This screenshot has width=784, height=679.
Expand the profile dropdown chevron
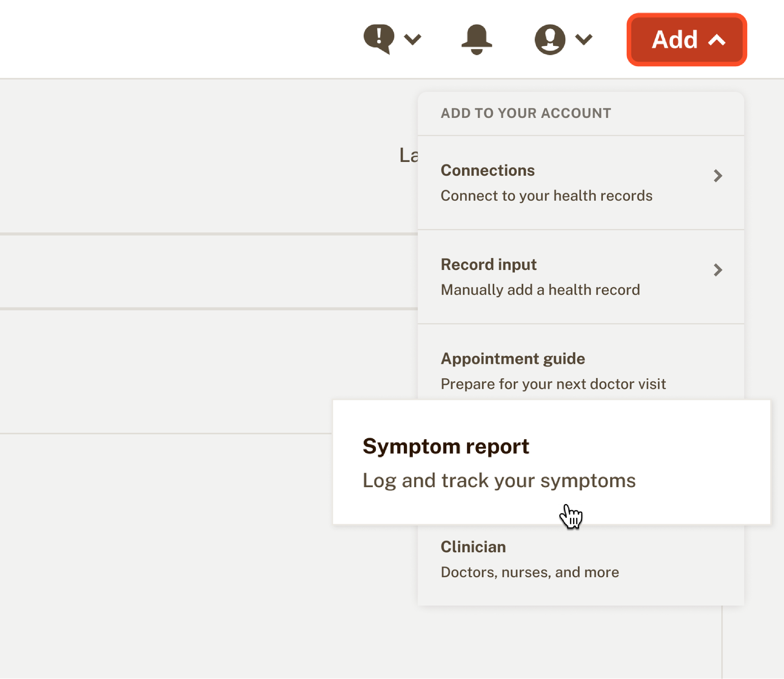[584, 39]
